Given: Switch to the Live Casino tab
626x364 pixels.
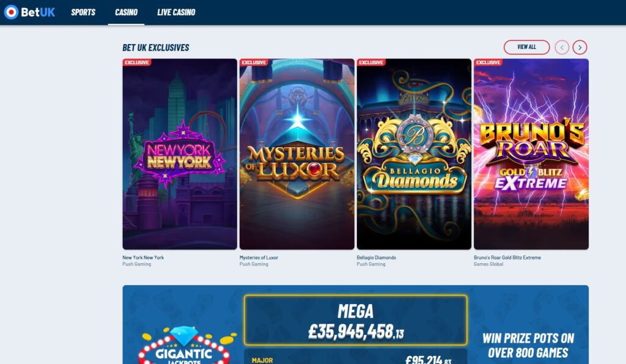Looking at the screenshot, I should (176, 12).
